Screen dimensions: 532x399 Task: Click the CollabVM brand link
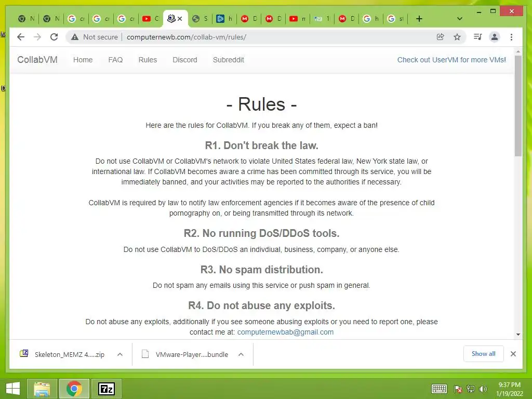(37, 60)
